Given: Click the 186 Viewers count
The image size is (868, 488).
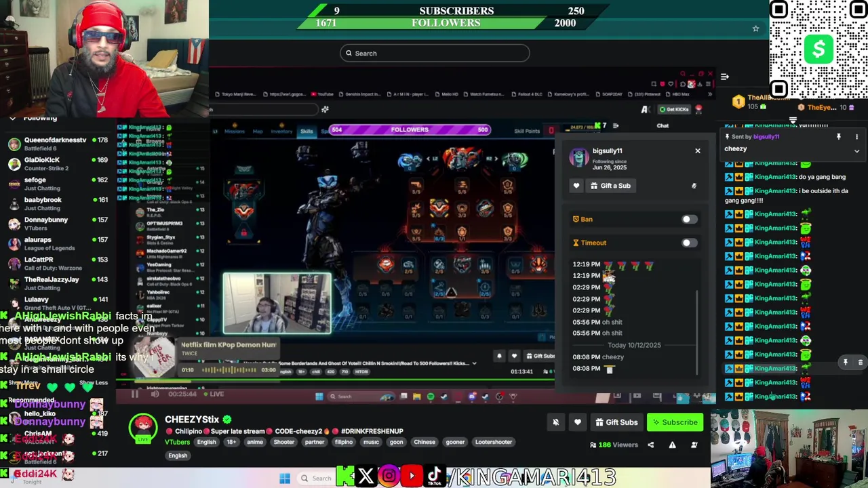Looking at the screenshot, I should pyautogui.click(x=614, y=445).
